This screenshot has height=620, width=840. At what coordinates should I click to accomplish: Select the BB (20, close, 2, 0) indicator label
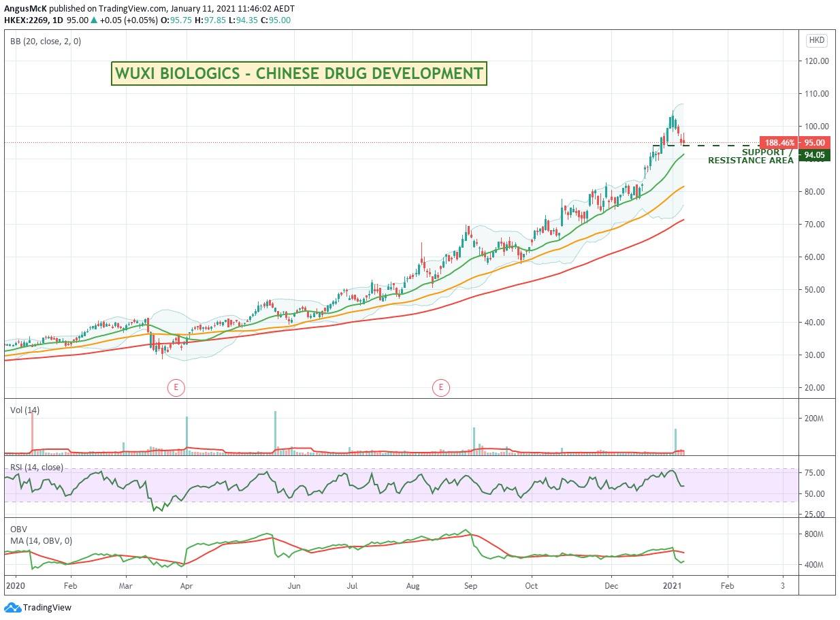(x=46, y=42)
